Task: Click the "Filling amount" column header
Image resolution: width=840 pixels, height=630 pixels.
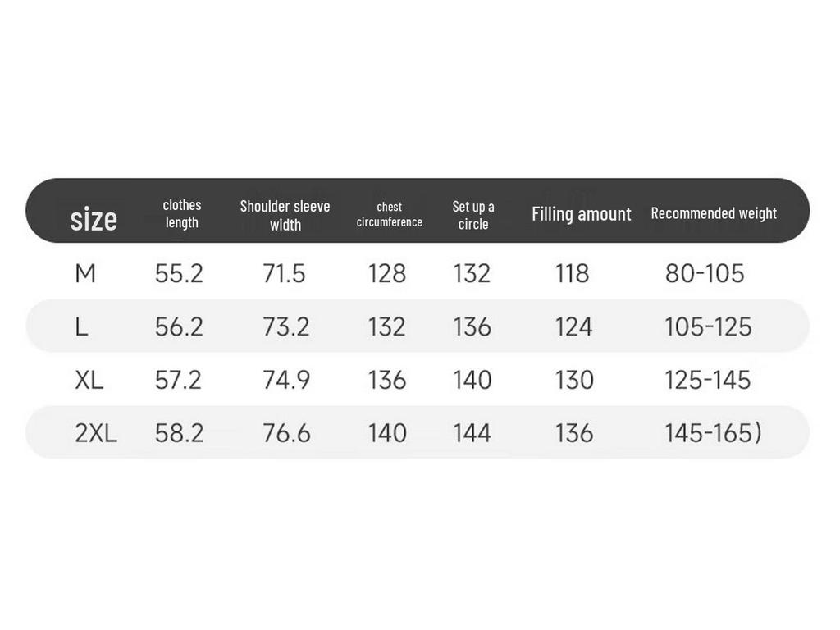Action: click(581, 214)
